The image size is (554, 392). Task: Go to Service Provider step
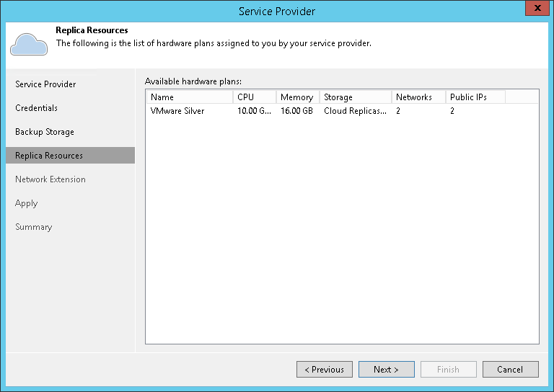coord(45,84)
